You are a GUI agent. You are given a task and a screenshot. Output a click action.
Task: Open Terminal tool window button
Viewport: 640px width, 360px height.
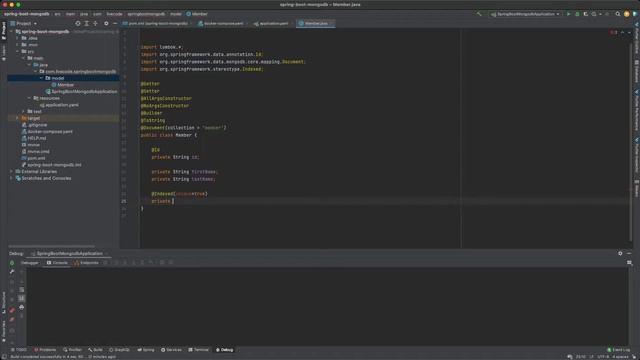pyautogui.click(x=198, y=350)
